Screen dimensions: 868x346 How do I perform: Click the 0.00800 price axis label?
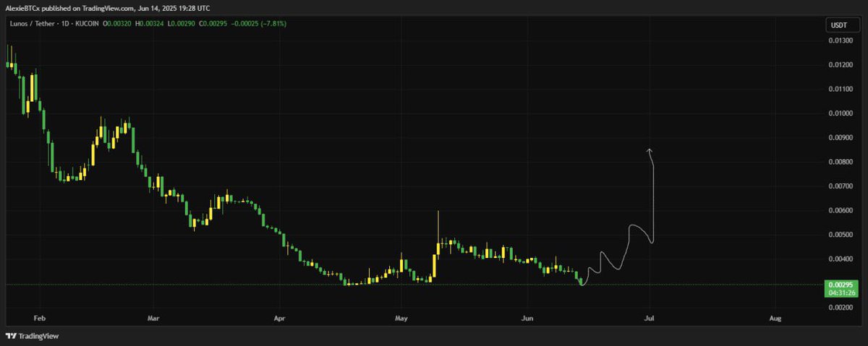coord(841,163)
